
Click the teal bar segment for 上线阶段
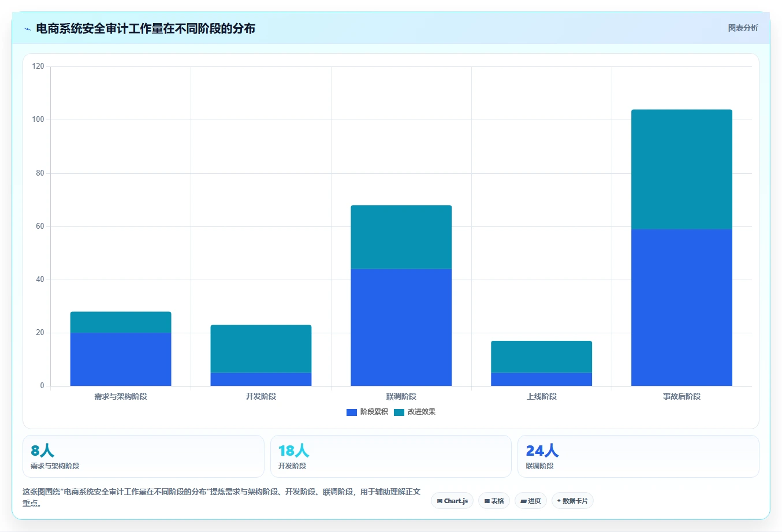tap(542, 357)
